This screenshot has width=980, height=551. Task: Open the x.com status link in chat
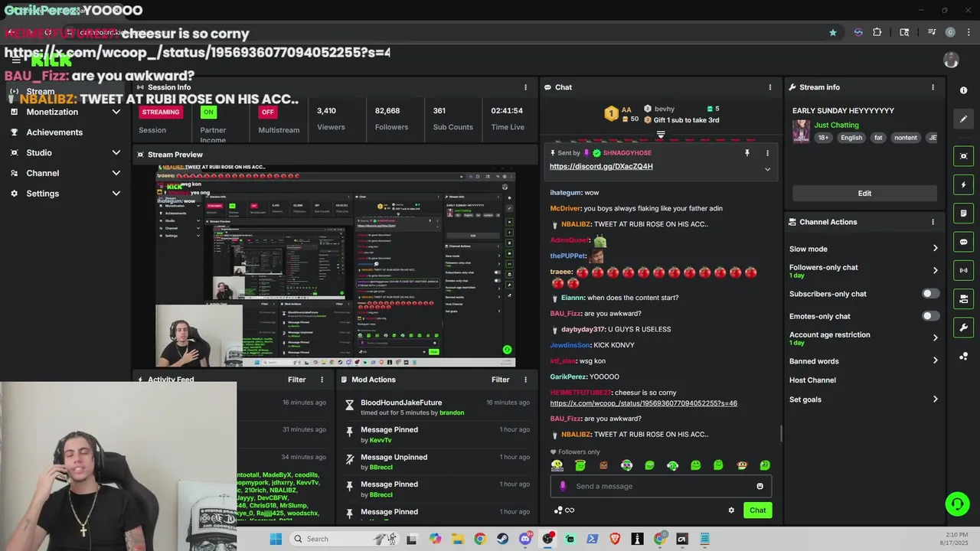click(643, 403)
